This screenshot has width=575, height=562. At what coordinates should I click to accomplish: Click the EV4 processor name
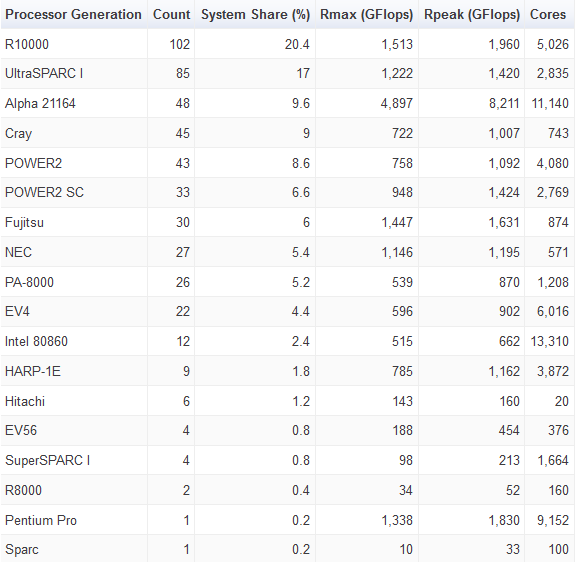(x=17, y=312)
